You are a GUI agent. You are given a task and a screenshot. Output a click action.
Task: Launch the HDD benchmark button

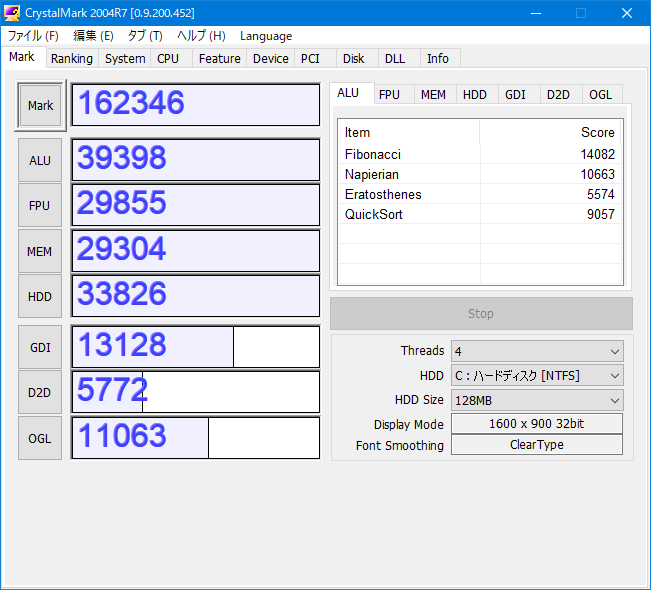coord(40,296)
